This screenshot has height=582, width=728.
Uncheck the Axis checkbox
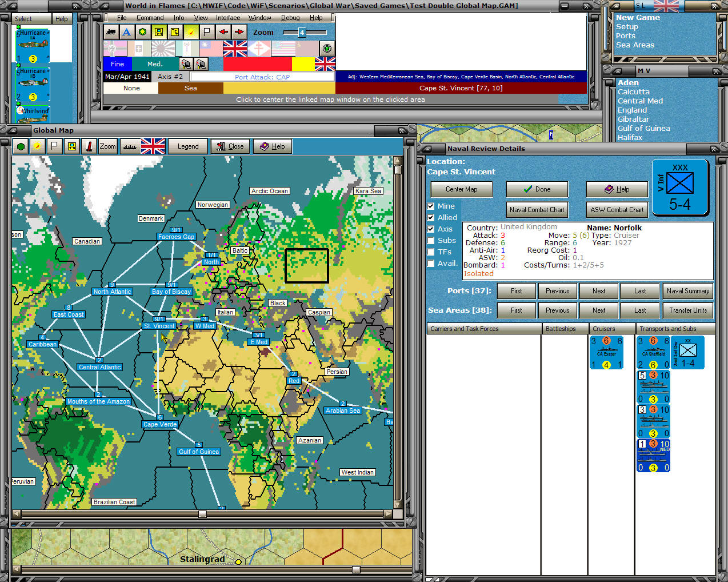click(431, 229)
